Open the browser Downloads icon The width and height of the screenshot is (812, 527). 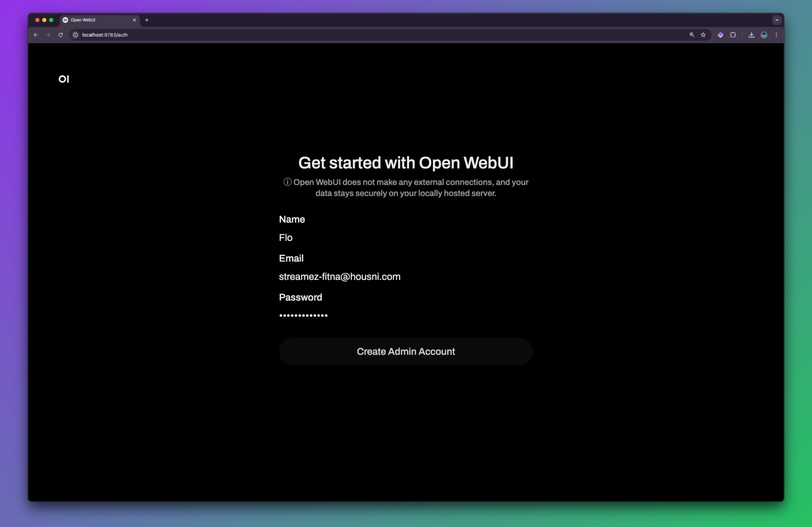click(x=751, y=35)
